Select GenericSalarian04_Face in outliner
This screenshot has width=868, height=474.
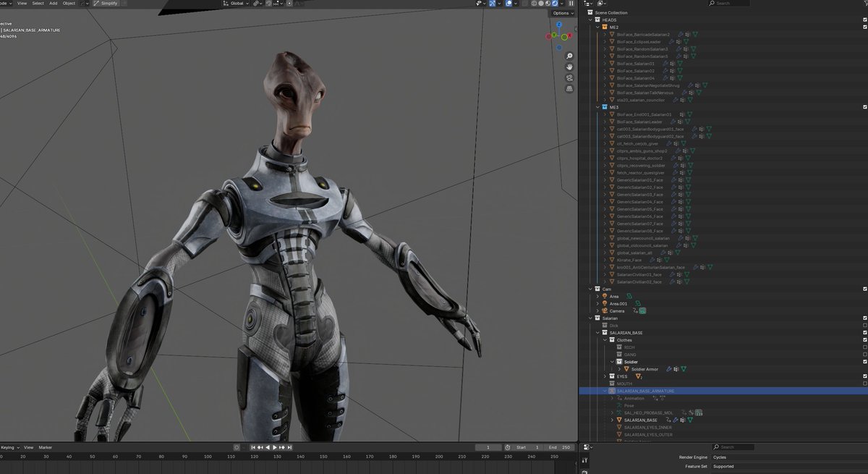pos(639,201)
